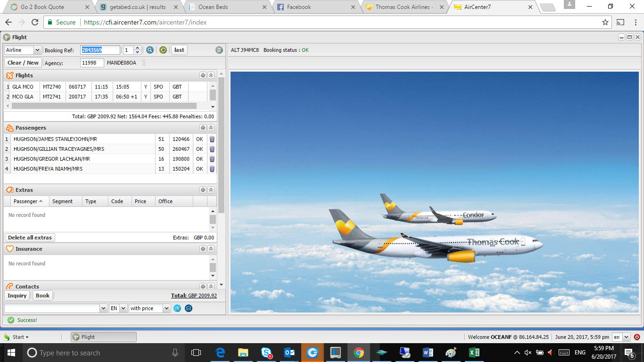Click the Booking Ref input field
Image resolution: width=644 pixels, height=362 pixels.
pos(100,50)
